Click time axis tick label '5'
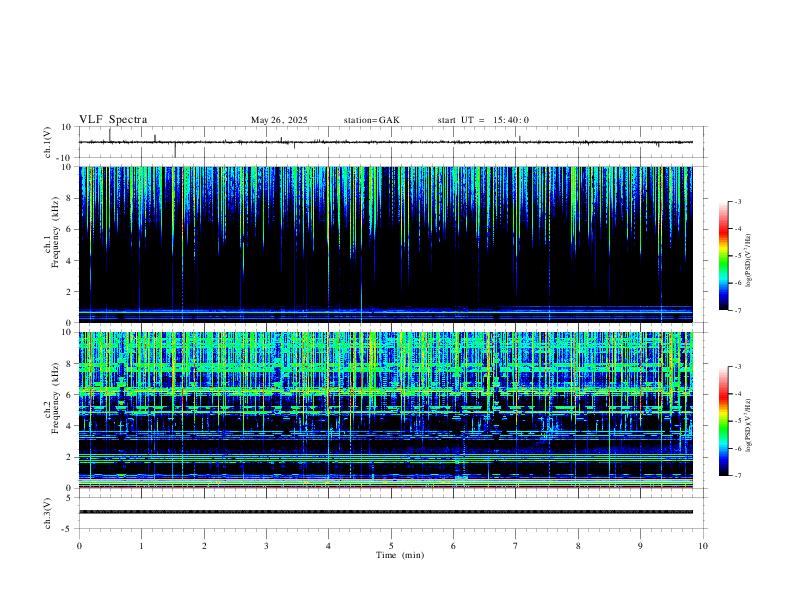Image resolution: width=792 pixels, height=612 pixels. pos(391,546)
